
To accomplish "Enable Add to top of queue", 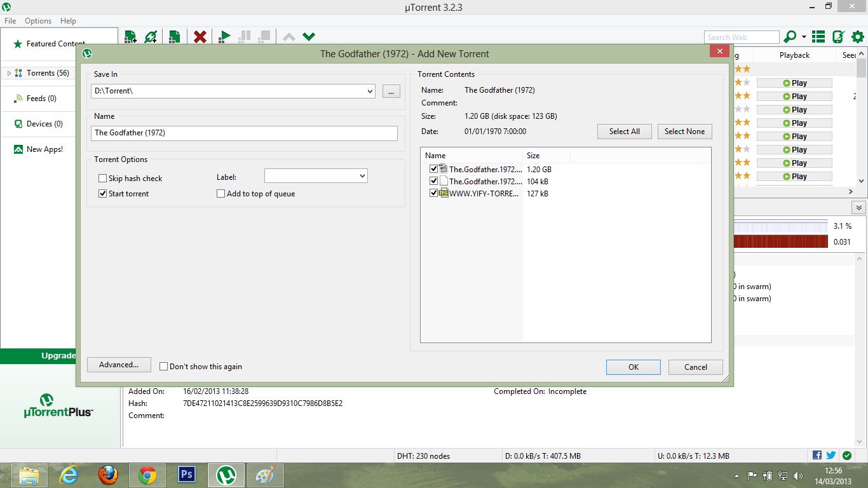I will [x=221, y=194].
